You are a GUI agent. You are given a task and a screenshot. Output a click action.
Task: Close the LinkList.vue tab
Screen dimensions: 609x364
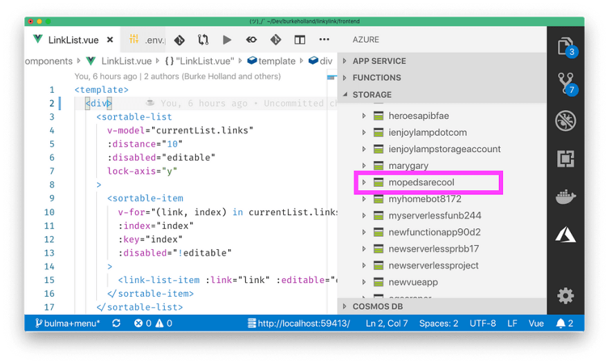point(110,39)
